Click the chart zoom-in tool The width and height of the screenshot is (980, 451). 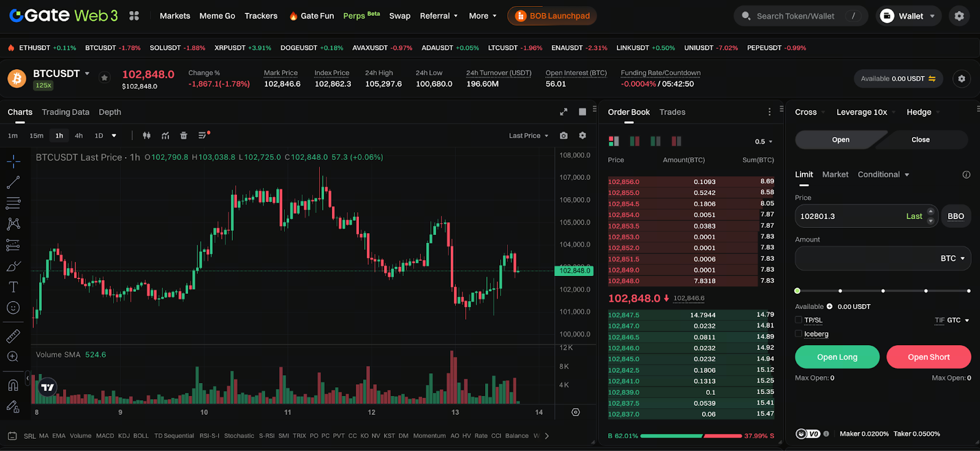(x=13, y=357)
